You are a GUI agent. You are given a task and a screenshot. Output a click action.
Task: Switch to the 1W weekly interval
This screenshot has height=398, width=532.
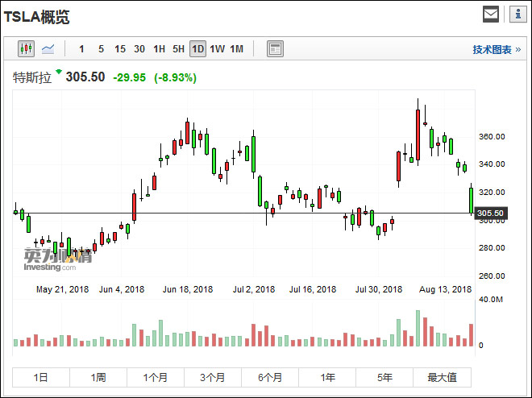(x=217, y=49)
